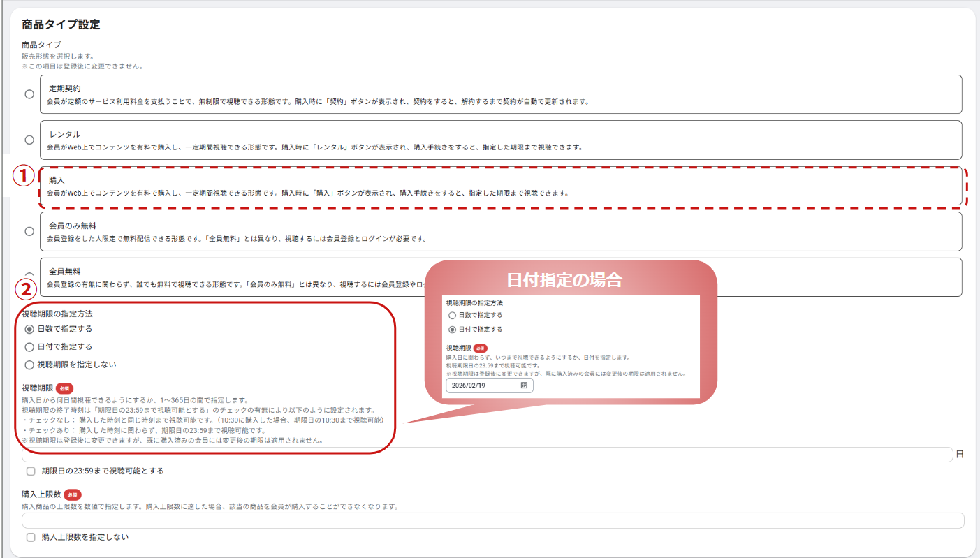Select 日付で指定する inside the 日付指定の場合 callout
Screen dimensions: 980x558
pos(452,330)
